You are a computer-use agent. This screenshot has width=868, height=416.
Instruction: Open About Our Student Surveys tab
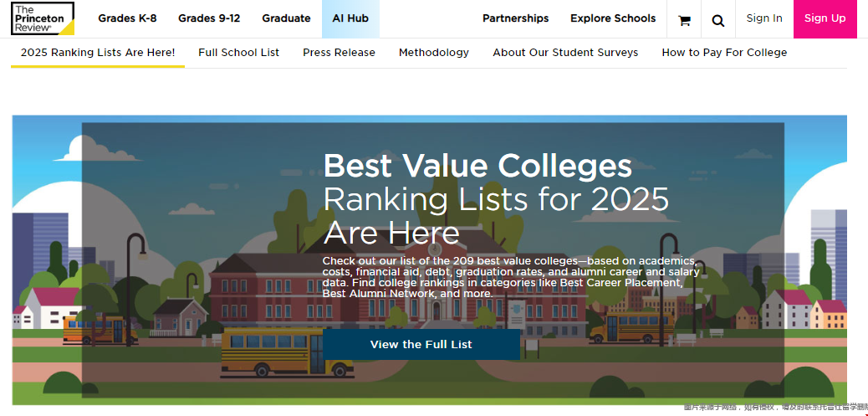pyautogui.click(x=565, y=52)
